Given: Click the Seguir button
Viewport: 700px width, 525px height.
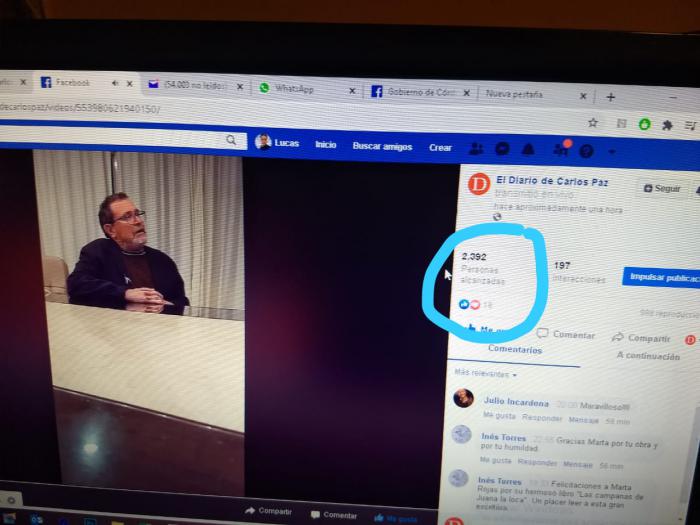Looking at the screenshot, I should [x=662, y=188].
